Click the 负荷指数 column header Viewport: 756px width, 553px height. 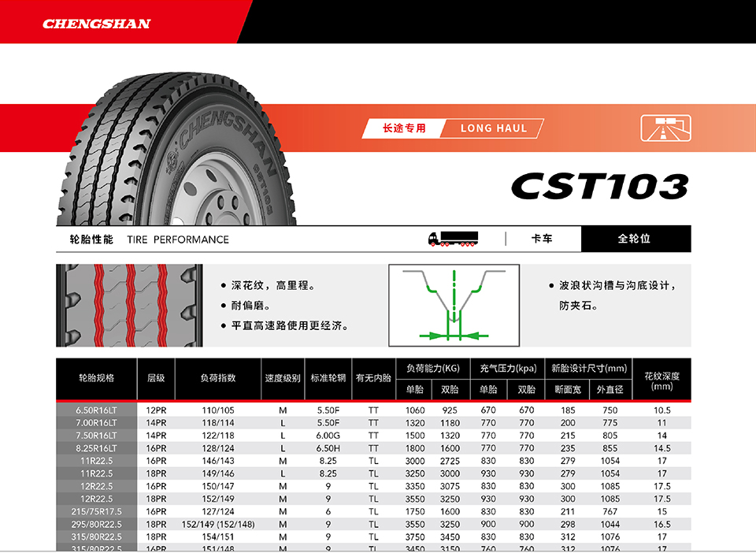tap(218, 378)
